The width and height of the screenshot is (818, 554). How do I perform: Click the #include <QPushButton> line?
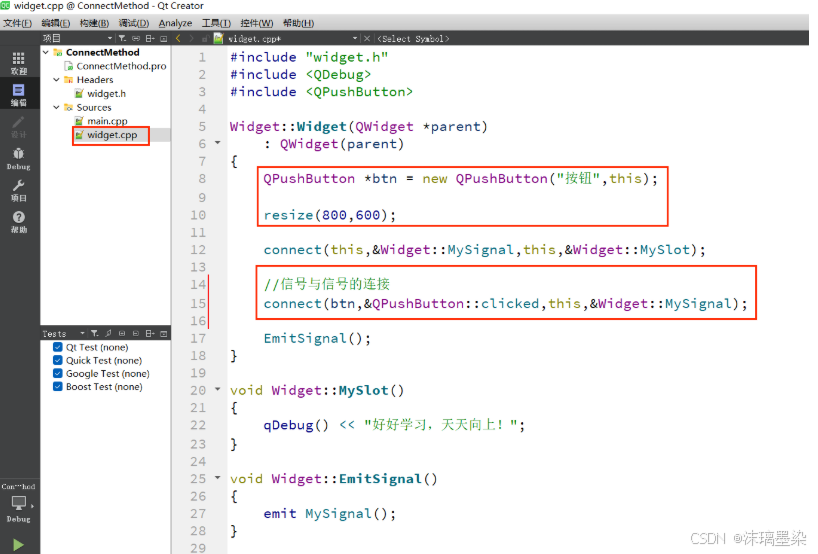point(321,92)
